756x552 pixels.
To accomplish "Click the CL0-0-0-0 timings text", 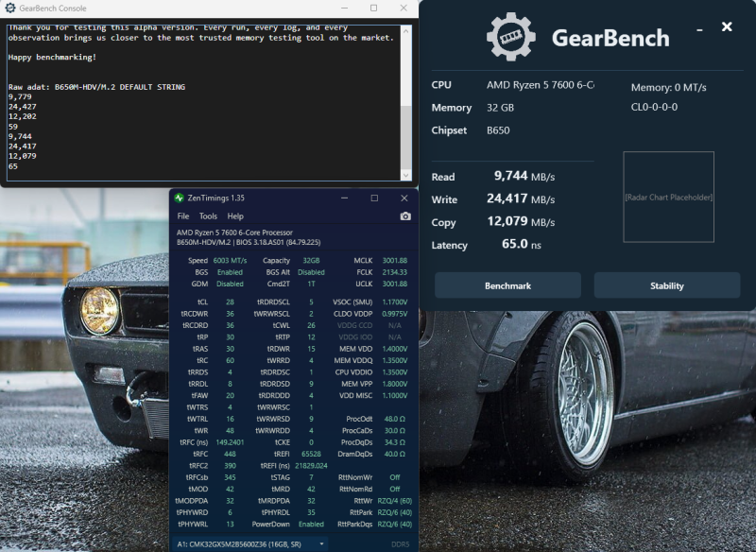I will (x=654, y=107).
